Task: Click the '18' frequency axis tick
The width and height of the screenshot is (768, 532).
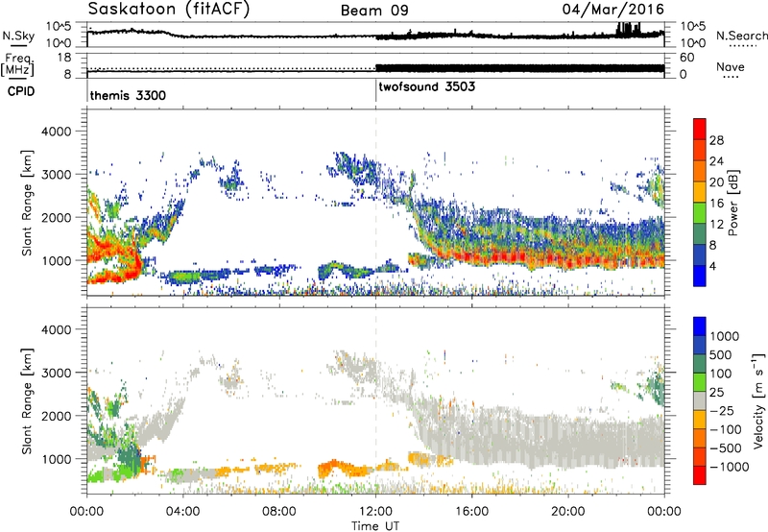Action: [64, 58]
